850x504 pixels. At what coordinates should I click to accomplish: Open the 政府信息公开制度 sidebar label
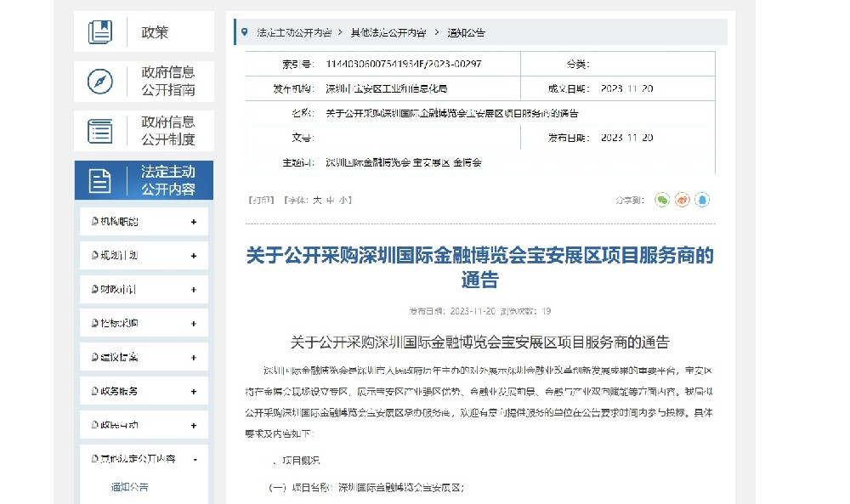[168, 131]
